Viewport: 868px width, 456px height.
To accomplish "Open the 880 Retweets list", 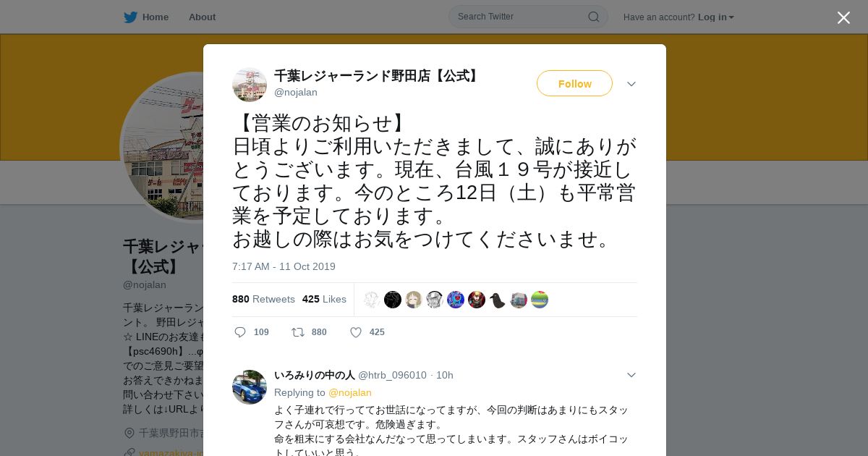I will (x=263, y=299).
